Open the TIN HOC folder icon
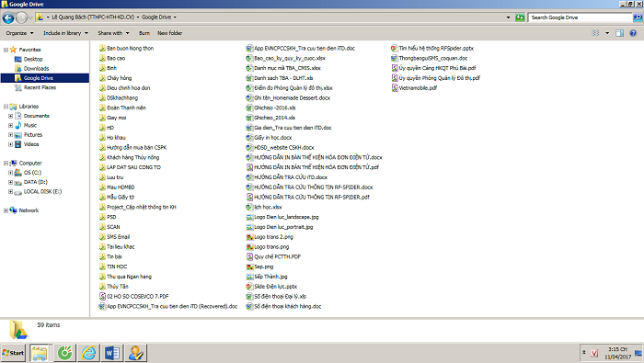644x363 pixels. (102, 267)
